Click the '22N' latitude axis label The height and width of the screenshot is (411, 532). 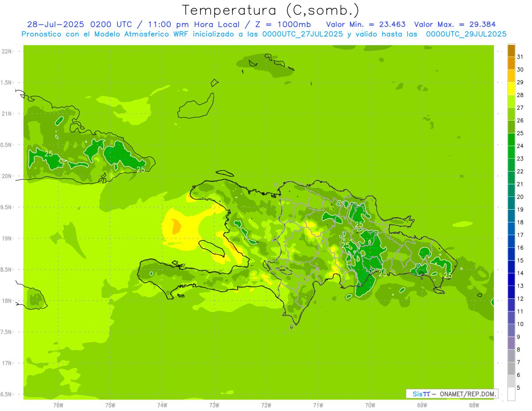pyautogui.click(x=7, y=51)
